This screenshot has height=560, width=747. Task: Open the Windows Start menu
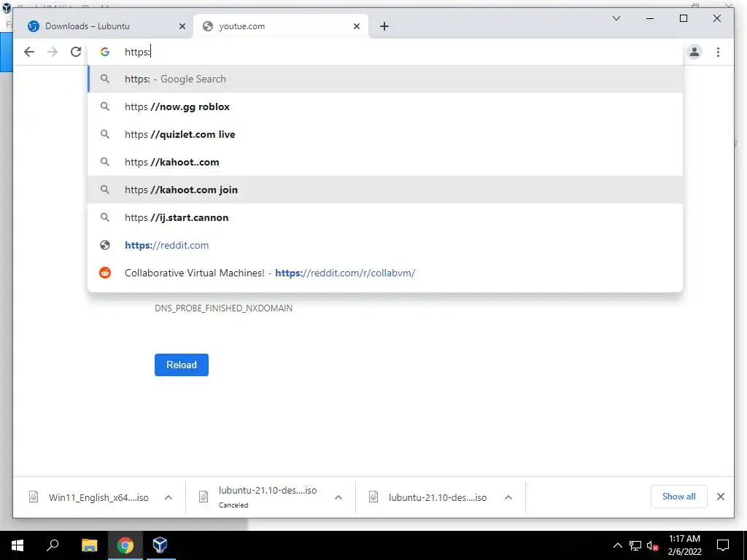[18, 545]
